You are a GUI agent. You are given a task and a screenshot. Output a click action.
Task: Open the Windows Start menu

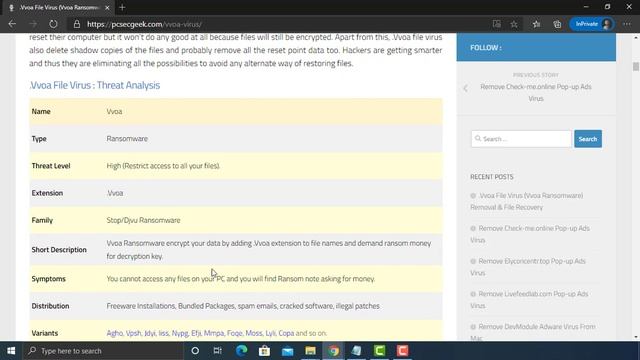tap(11, 351)
